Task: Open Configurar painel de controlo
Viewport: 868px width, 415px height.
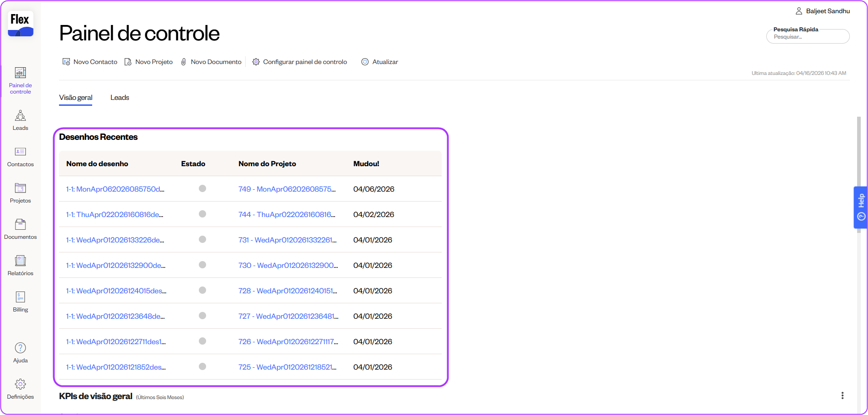Action: click(300, 62)
